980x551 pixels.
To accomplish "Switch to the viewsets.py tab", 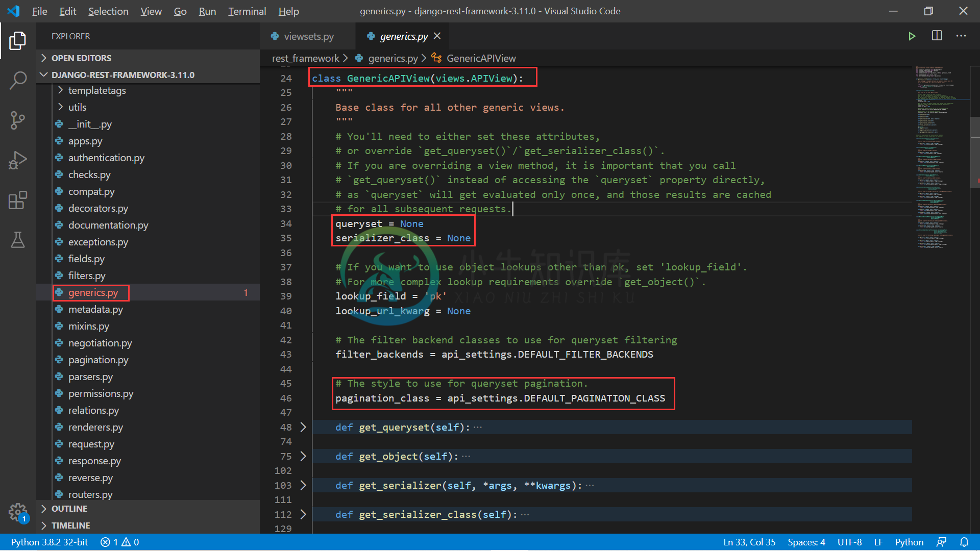I will [308, 36].
